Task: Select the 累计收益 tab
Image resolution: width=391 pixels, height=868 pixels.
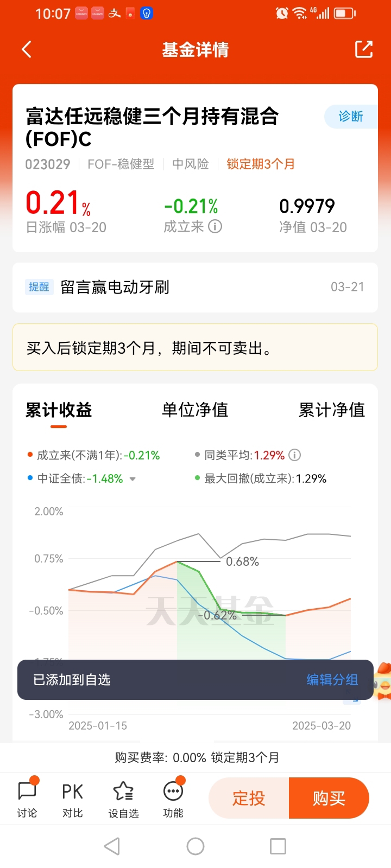Action: (x=59, y=410)
